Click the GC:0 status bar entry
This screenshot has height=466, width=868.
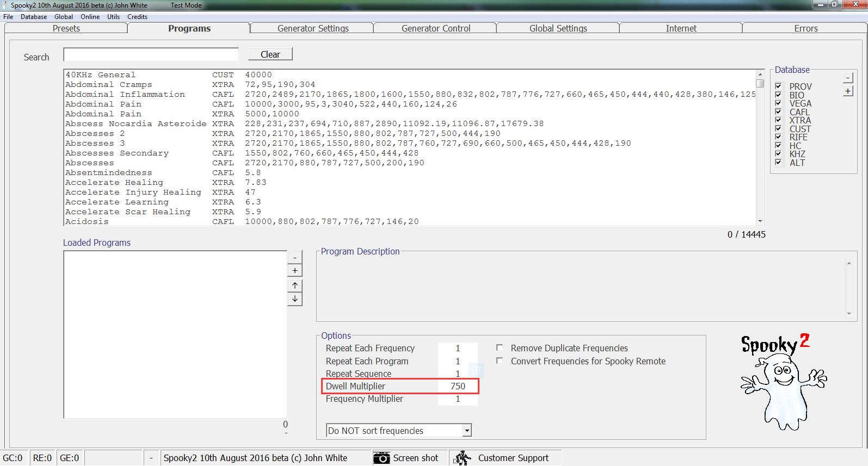[x=13, y=458]
